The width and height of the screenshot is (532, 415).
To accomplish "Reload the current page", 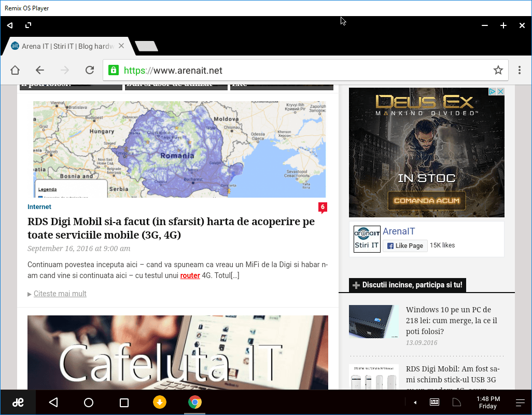I will [x=90, y=70].
